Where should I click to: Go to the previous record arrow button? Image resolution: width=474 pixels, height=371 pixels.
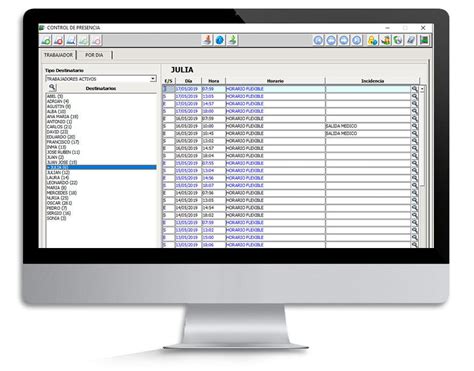pos(331,40)
